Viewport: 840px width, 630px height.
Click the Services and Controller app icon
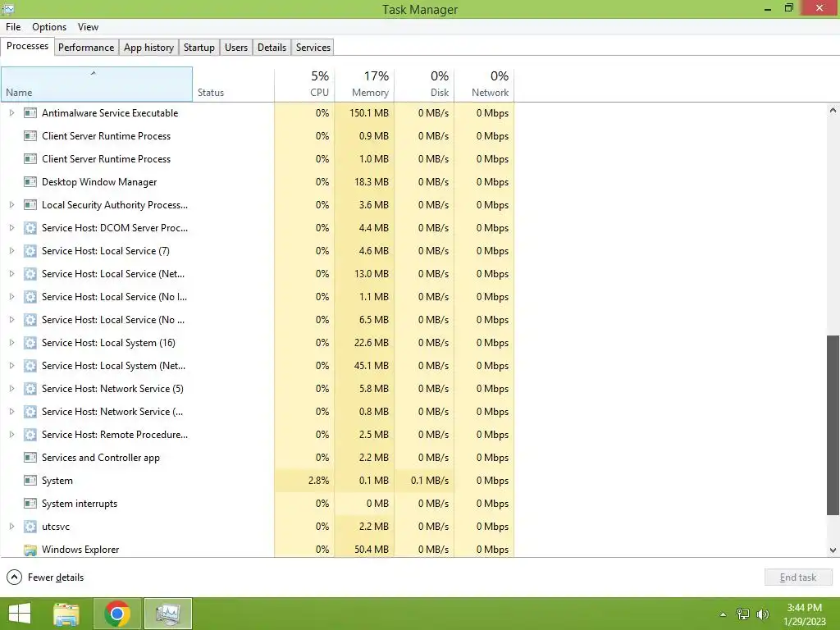[x=30, y=458]
